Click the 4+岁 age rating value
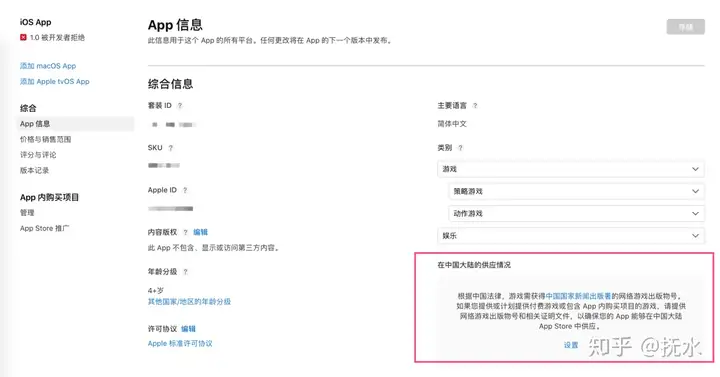The image size is (720, 377). tap(156, 290)
